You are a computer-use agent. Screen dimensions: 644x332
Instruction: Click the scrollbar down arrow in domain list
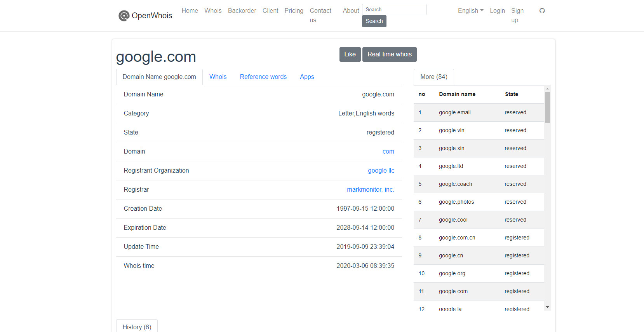547,307
